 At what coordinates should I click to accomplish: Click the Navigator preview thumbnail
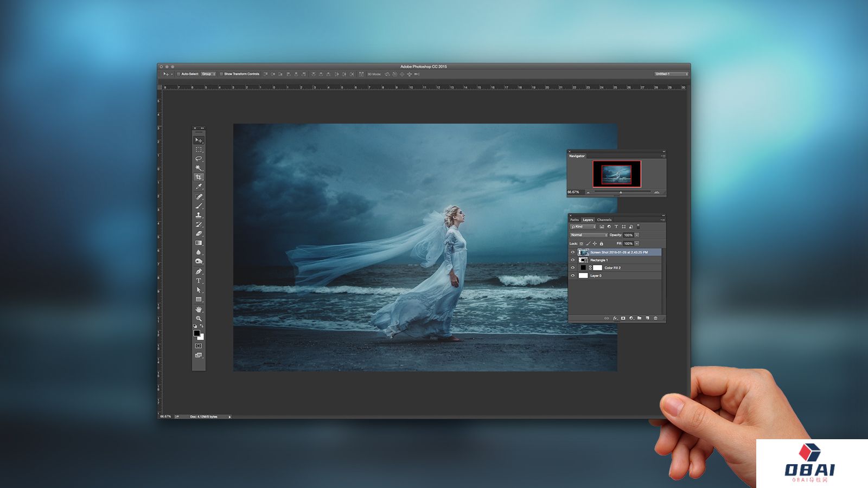point(616,174)
